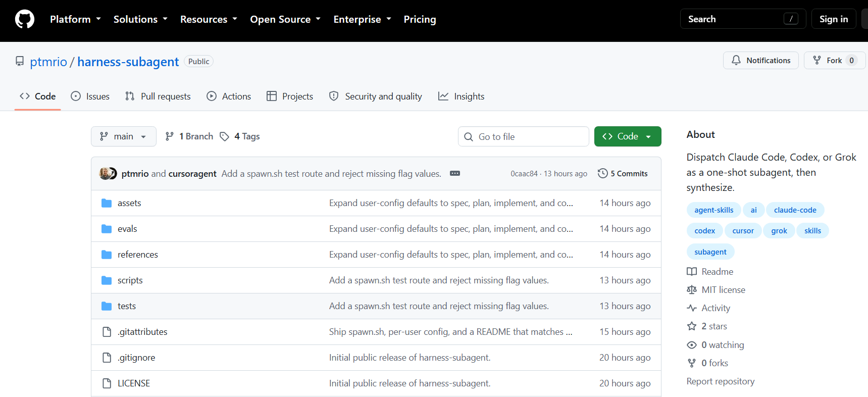Switch to the Security and quality tab
Image resolution: width=868 pixels, height=397 pixels.
[375, 96]
